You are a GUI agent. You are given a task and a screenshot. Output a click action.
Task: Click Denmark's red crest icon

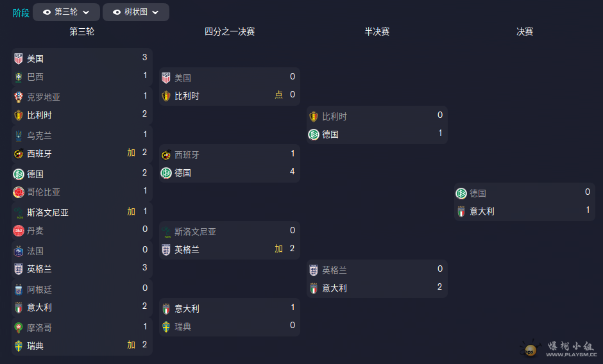pyautogui.click(x=19, y=230)
